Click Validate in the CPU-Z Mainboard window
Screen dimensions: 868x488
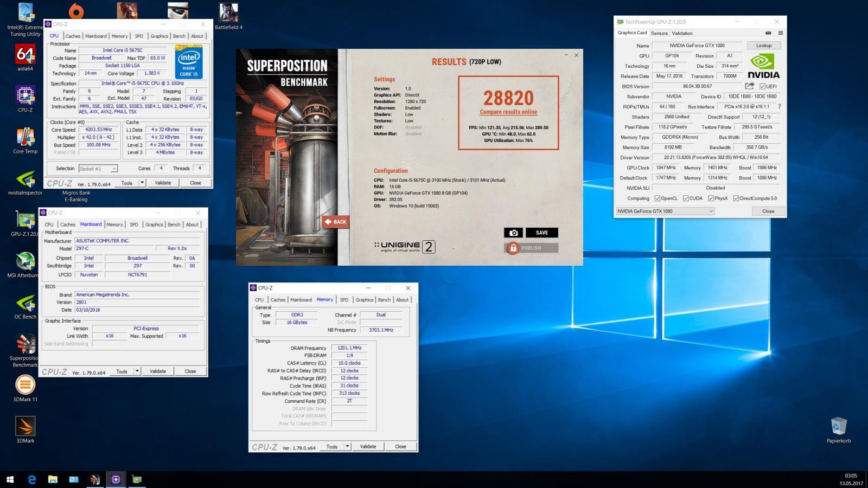pyautogui.click(x=158, y=371)
